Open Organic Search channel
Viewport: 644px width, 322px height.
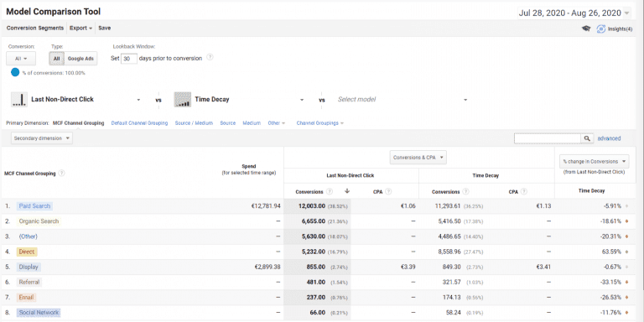[x=39, y=221]
